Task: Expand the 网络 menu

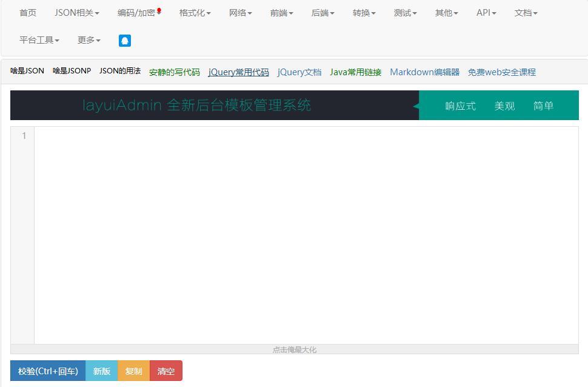Action: click(240, 13)
